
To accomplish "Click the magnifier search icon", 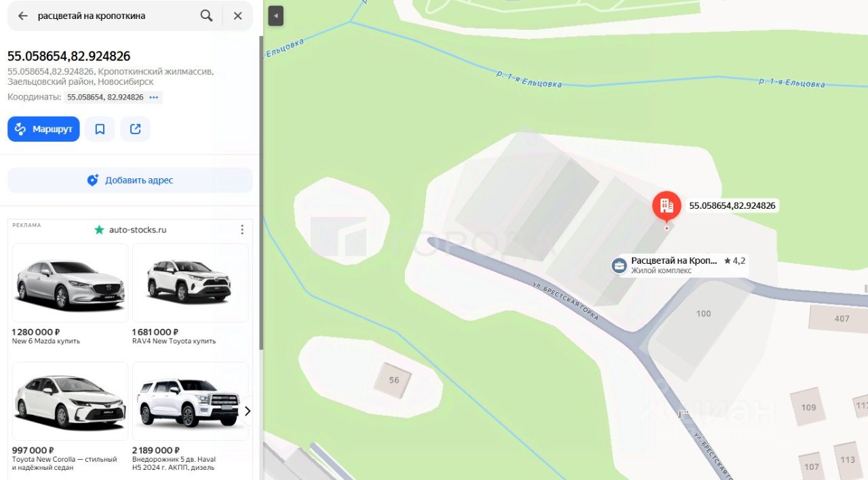I will pyautogui.click(x=207, y=16).
